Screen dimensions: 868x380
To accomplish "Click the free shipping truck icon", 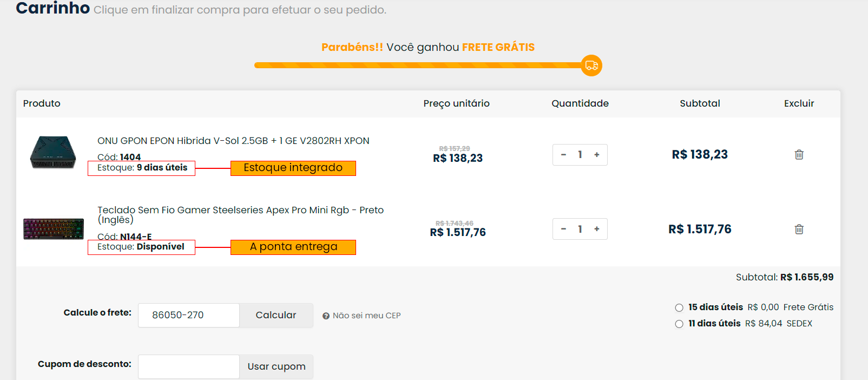I will (591, 65).
